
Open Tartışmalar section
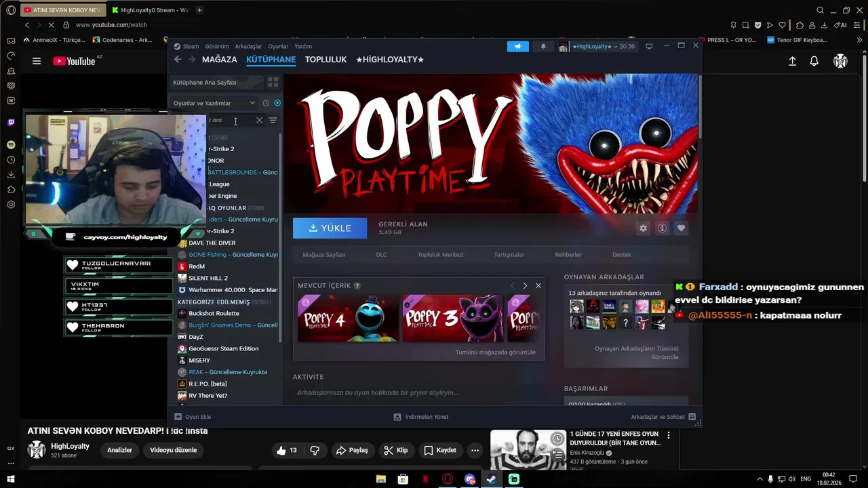tap(509, 255)
